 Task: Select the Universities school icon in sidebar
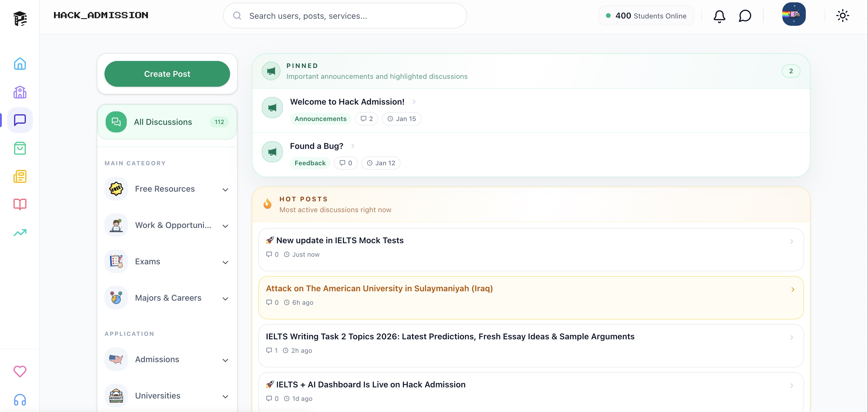click(20, 92)
